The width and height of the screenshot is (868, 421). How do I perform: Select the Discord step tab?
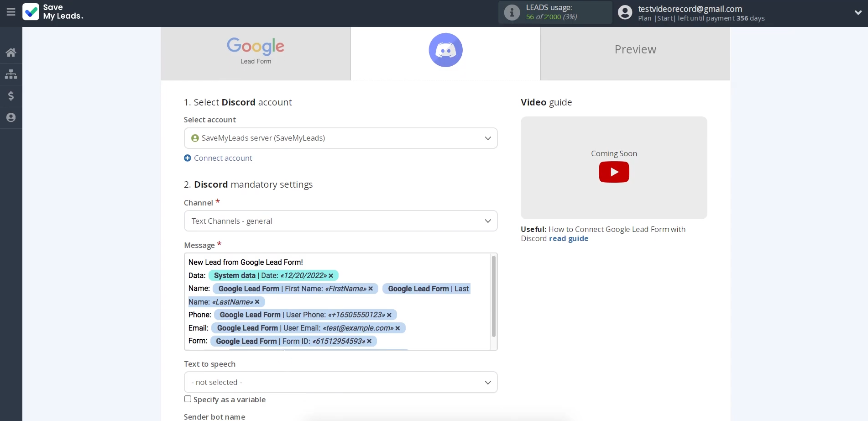pos(445,53)
